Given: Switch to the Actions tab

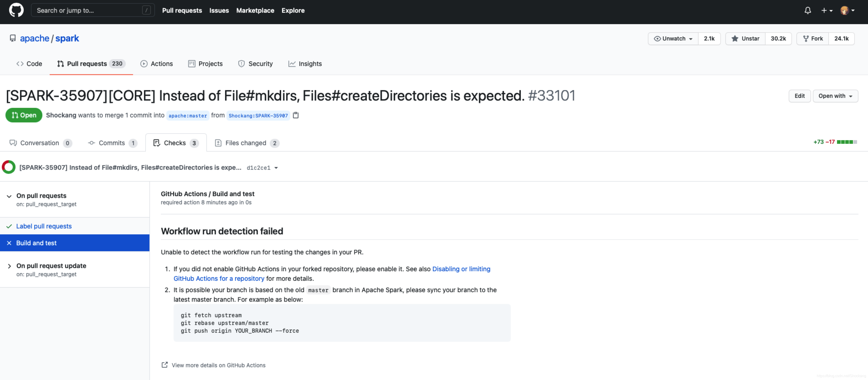Looking at the screenshot, I should point(156,64).
